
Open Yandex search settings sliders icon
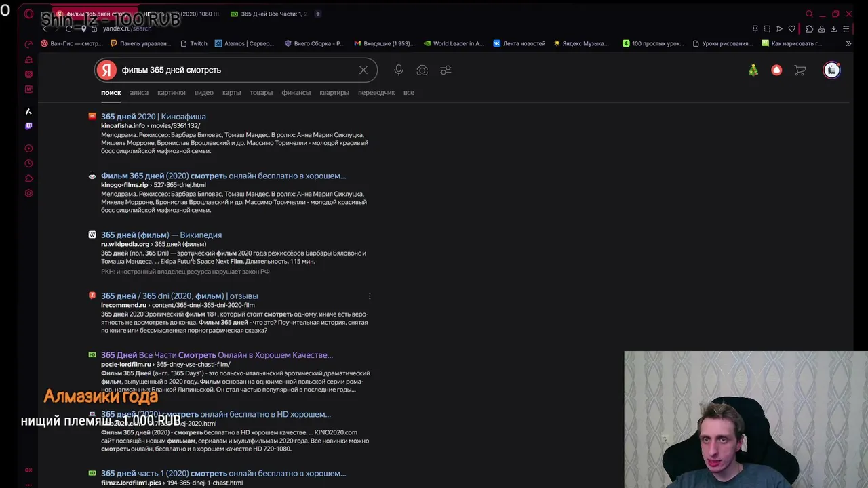coord(446,70)
